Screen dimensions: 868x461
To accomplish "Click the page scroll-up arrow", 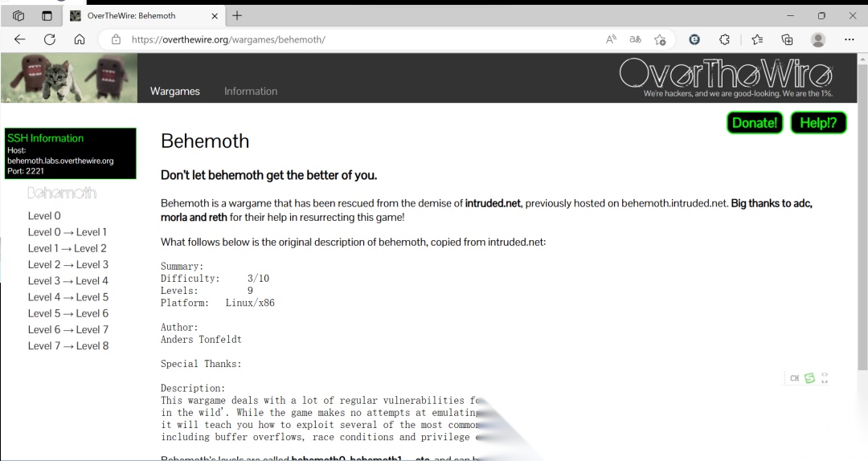I will tap(862, 59).
